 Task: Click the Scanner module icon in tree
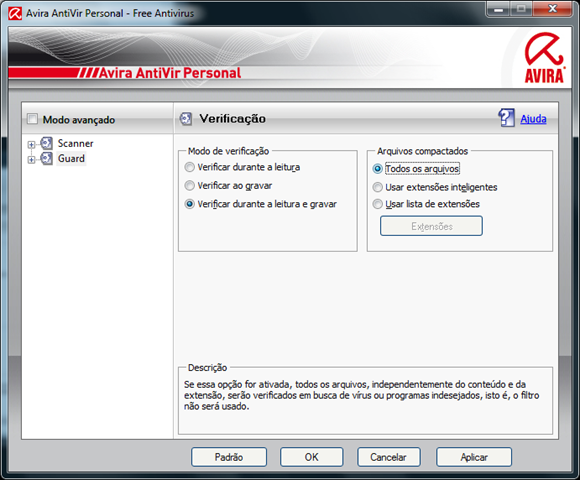click(x=47, y=143)
